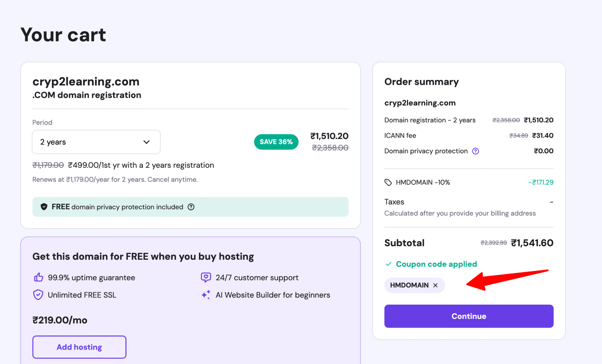Open the Period dropdown showing 2 years

point(96,142)
